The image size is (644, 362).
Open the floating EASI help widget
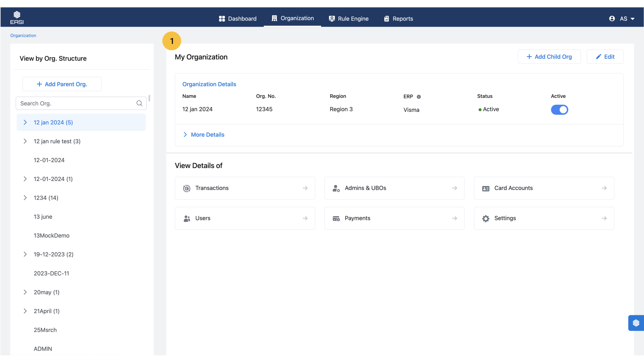tap(636, 323)
